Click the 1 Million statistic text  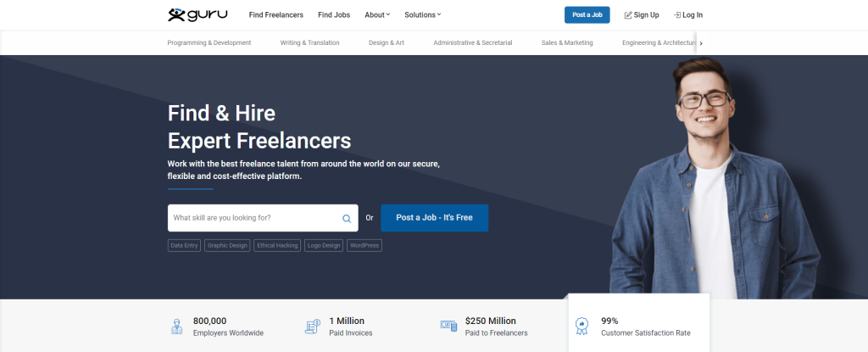[347, 321]
